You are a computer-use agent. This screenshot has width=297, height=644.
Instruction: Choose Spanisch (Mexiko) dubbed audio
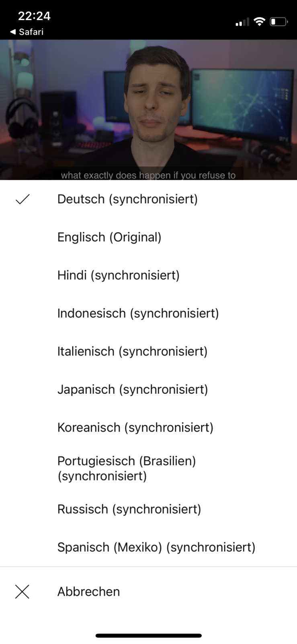(148, 547)
